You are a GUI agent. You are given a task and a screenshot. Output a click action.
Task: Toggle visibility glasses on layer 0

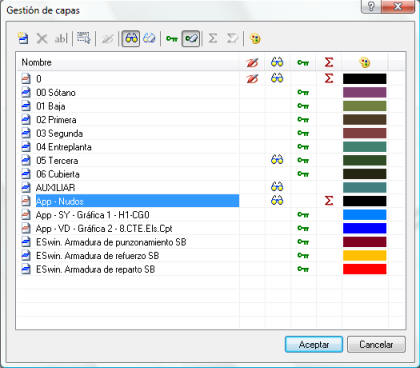(277, 79)
